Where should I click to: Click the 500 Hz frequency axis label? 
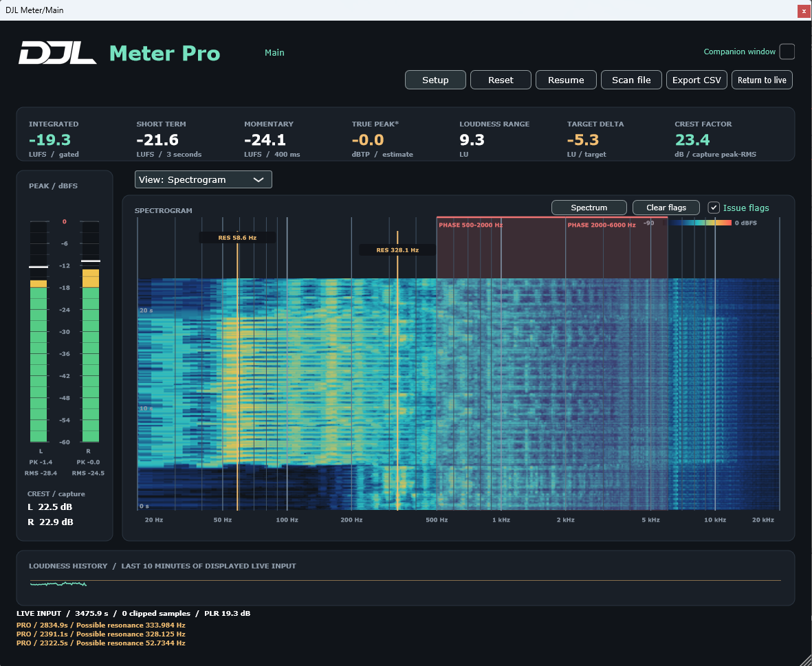pyautogui.click(x=437, y=520)
